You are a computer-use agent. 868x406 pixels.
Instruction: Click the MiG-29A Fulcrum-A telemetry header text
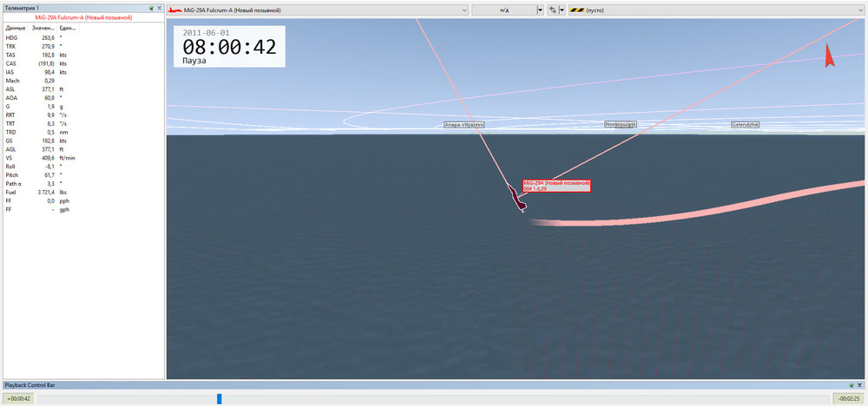pos(83,17)
